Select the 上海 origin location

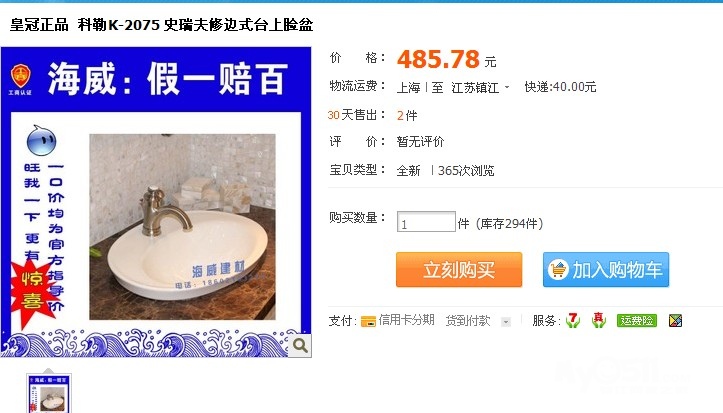tap(409, 87)
